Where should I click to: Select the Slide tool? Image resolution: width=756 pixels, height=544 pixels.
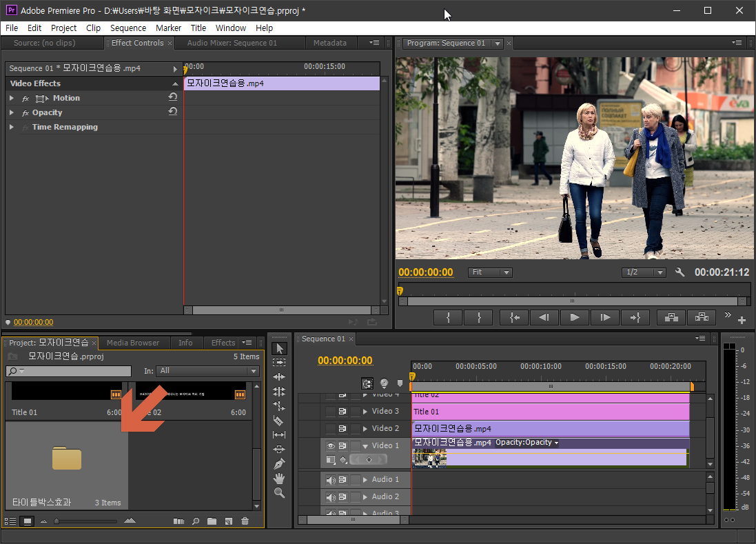(279, 450)
